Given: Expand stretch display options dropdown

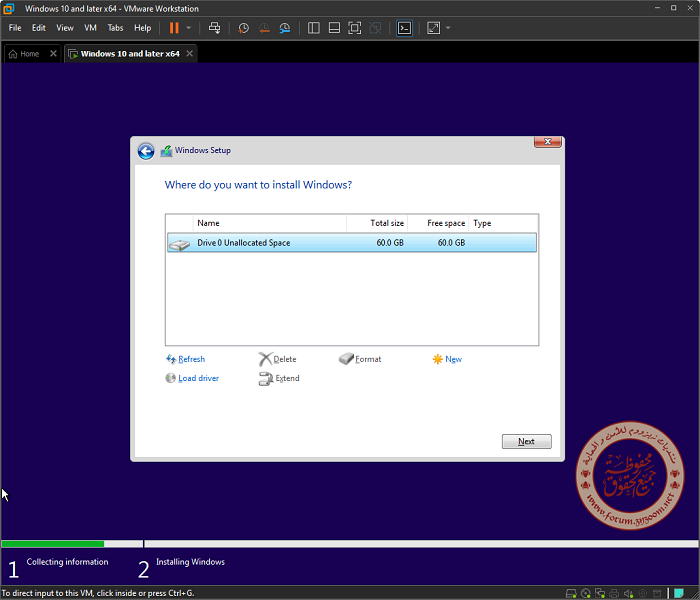Looking at the screenshot, I should tap(448, 28).
